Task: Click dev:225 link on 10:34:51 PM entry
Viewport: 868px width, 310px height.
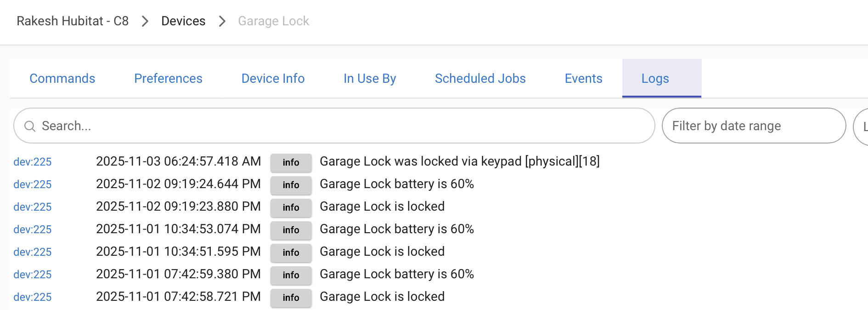Action: pyautogui.click(x=33, y=252)
